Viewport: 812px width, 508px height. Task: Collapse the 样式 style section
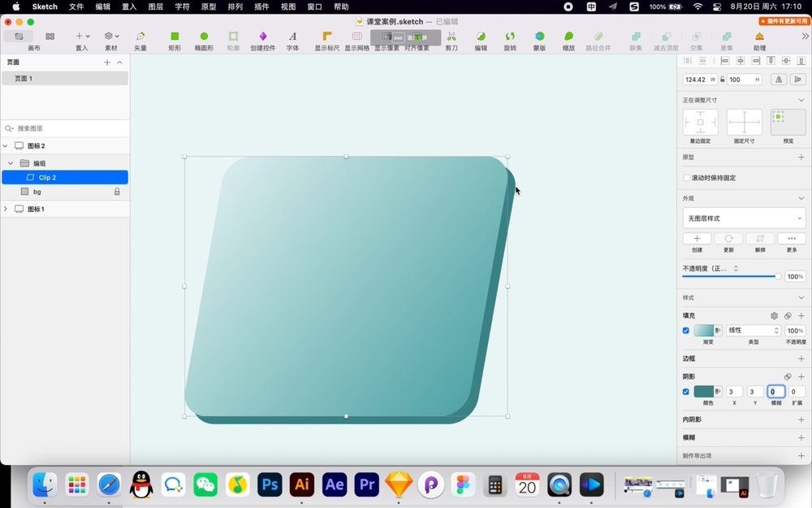click(801, 297)
